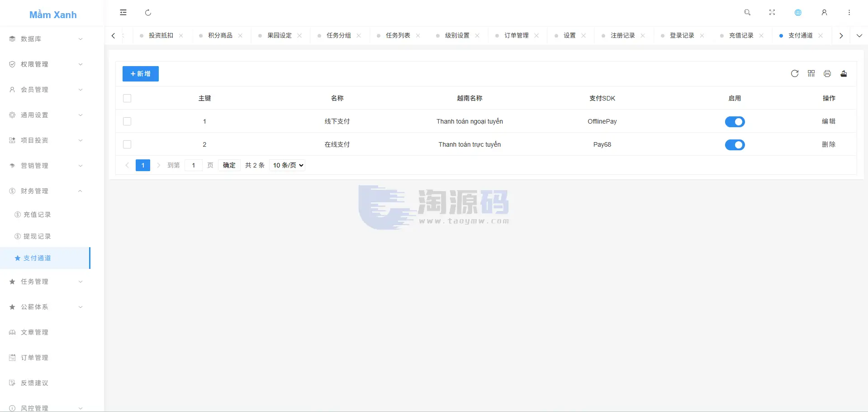Click the 确定 pagination confirm button

pyautogui.click(x=229, y=165)
